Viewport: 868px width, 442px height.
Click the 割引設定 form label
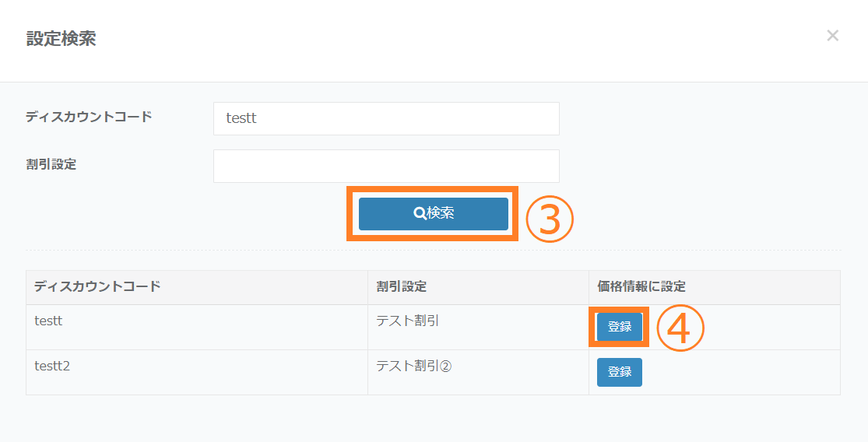(51, 164)
